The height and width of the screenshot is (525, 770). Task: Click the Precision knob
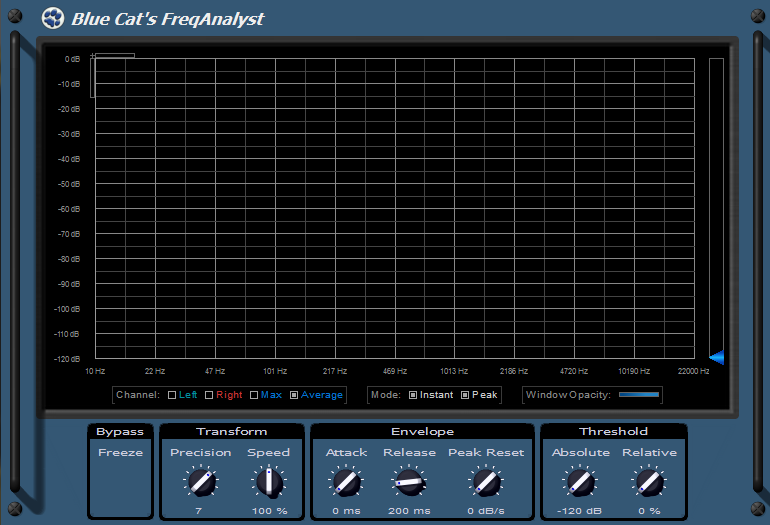click(201, 482)
